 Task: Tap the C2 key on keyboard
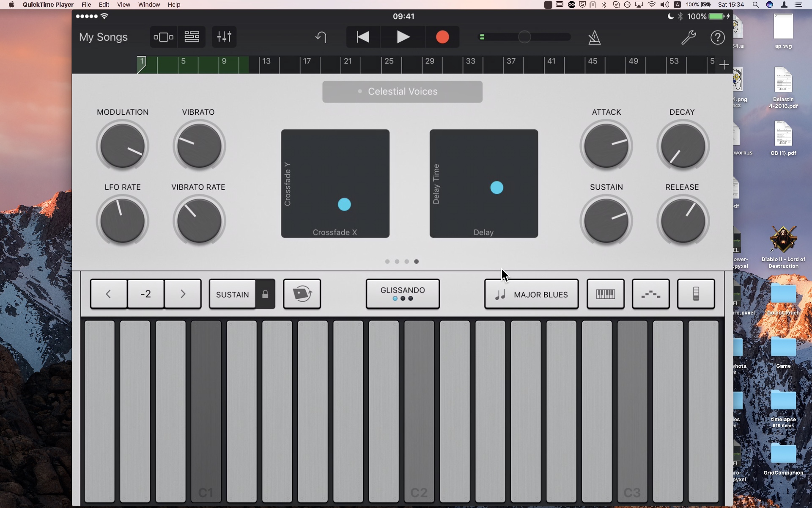[x=419, y=411]
